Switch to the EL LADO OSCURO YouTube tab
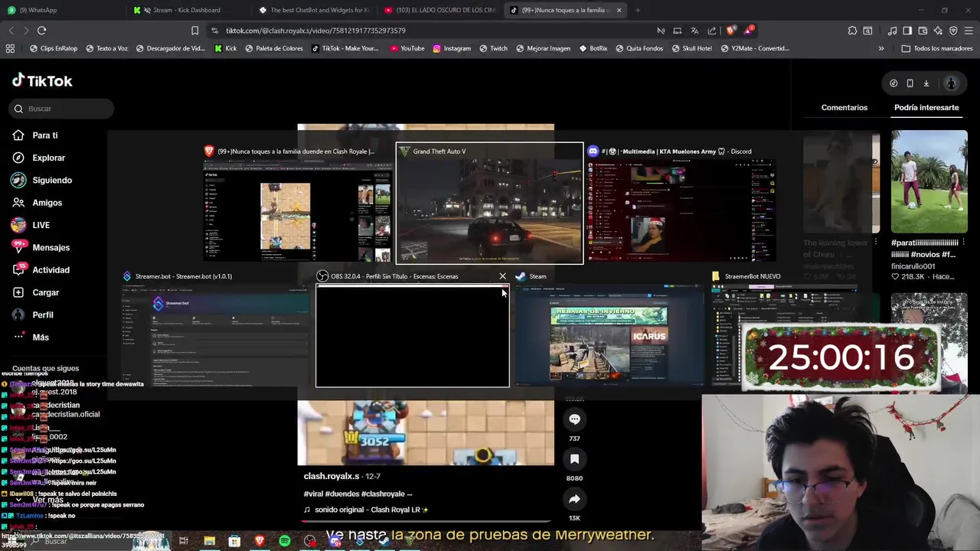The width and height of the screenshot is (980, 551). point(440,10)
